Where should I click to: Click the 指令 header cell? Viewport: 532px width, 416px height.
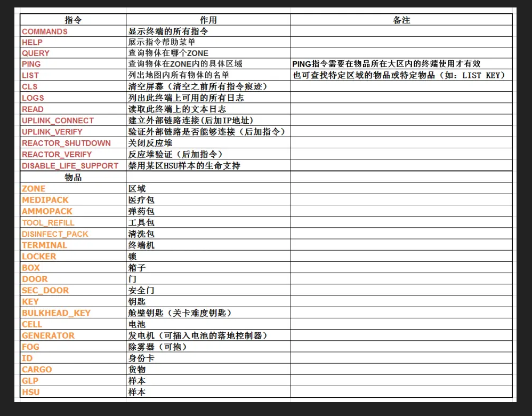(73, 20)
